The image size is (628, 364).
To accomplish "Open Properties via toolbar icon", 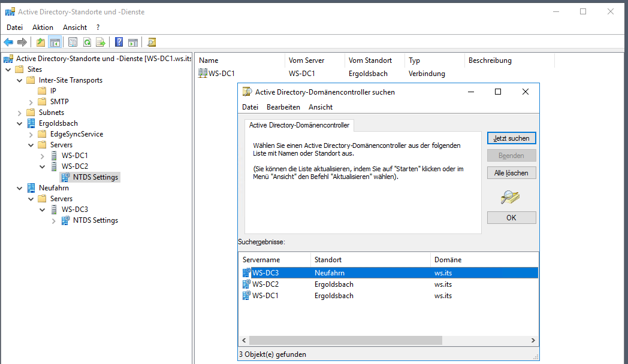I will 73,42.
